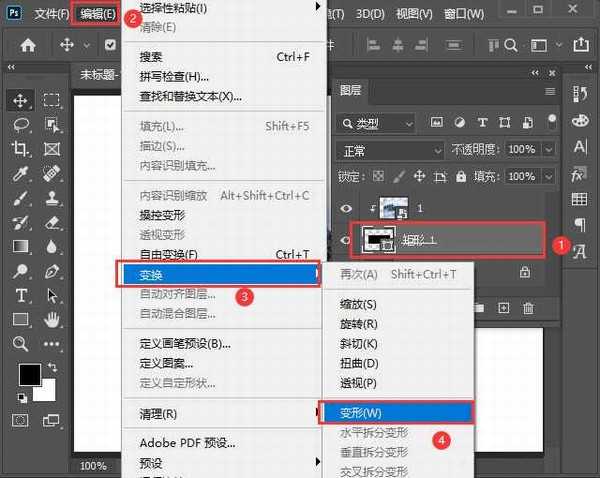Select the Eraser tool
The image size is (600, 478).
[x=52, y=222]
